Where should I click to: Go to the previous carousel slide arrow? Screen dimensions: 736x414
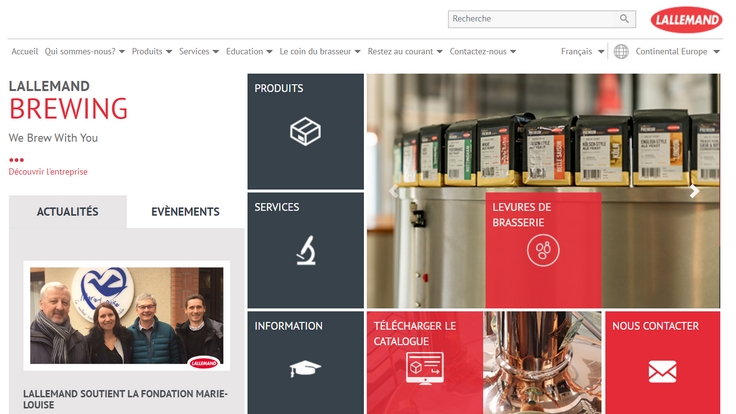tap(393, 191)
